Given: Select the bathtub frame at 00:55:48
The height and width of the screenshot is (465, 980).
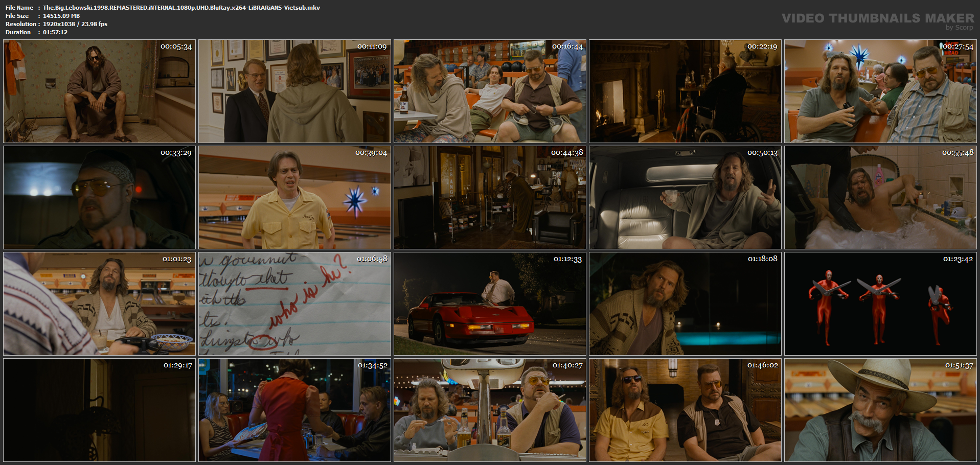Looking at the screenshot, I should 880,197.
